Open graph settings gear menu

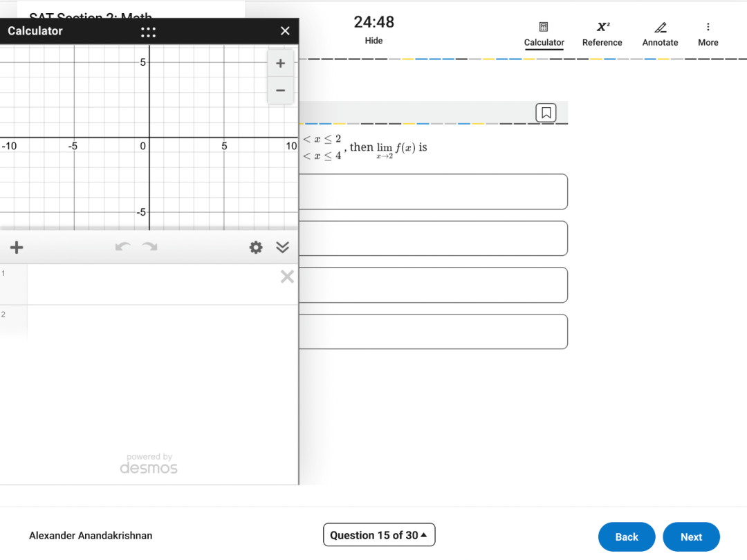tap(256, 248)
